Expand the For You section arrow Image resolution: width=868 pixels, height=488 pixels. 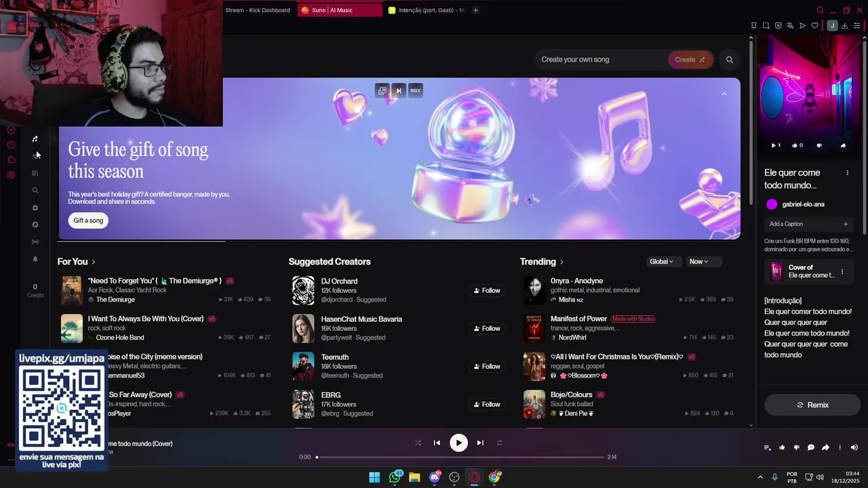(x=94, y=262)
